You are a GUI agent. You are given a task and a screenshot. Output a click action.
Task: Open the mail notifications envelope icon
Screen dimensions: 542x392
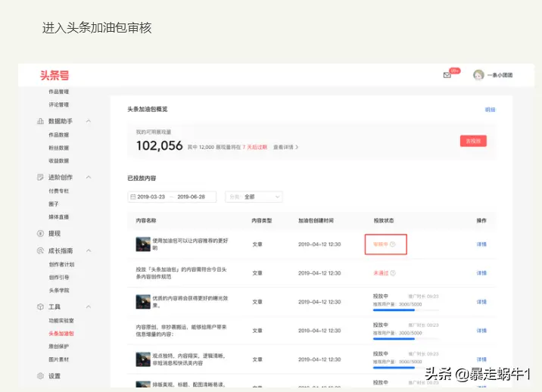point(447,75)
